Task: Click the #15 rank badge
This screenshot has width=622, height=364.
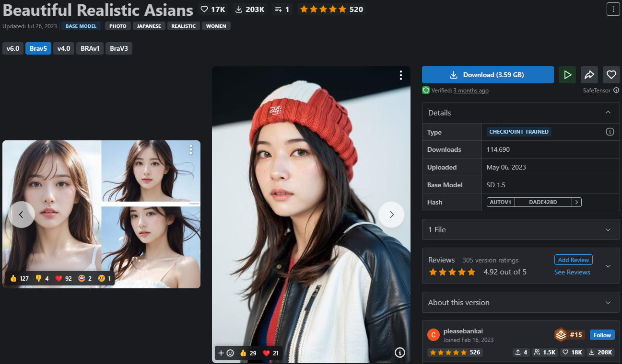Action: (570, 335)
